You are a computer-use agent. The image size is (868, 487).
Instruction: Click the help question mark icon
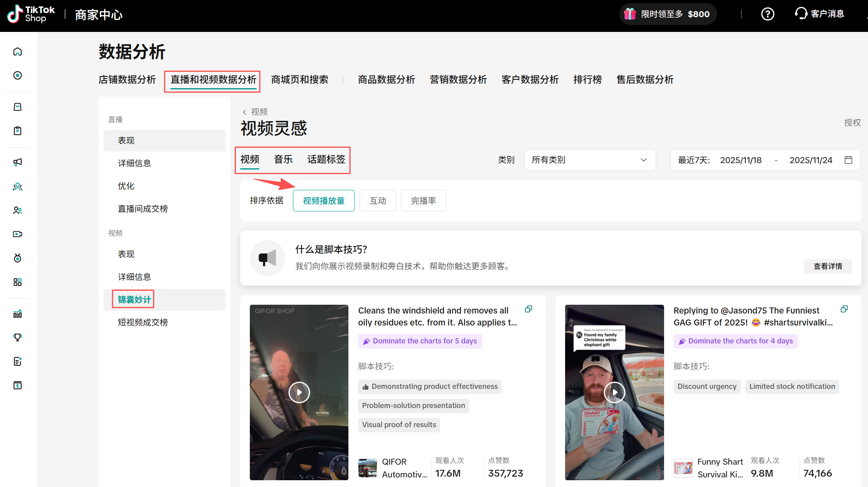pyautogui.click(x=767, y=14)
